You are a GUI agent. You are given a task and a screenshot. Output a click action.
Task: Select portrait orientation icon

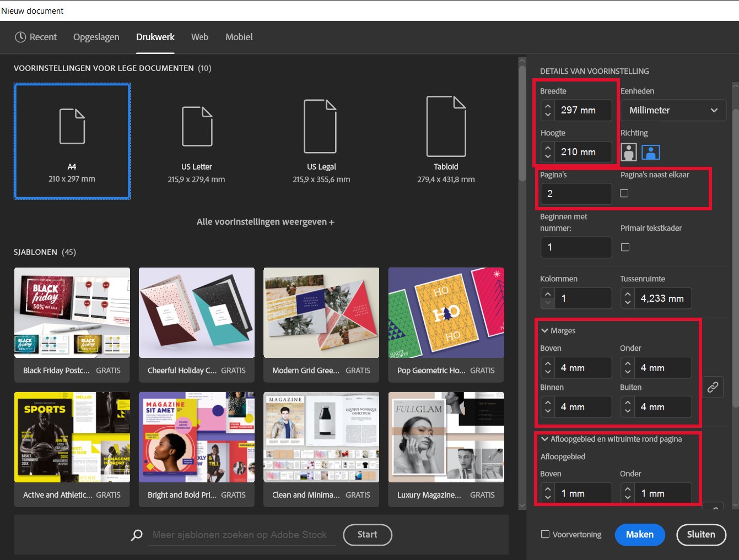pos(629,152)
